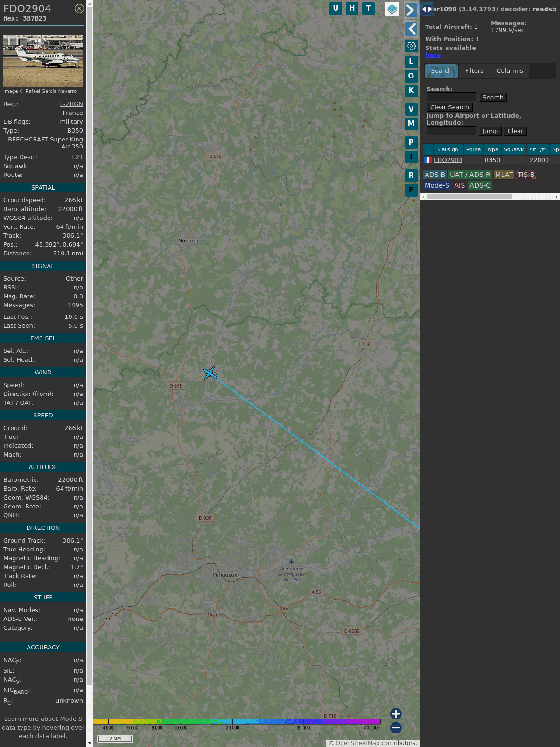Toggle the M map button

[x=411, y=124]
